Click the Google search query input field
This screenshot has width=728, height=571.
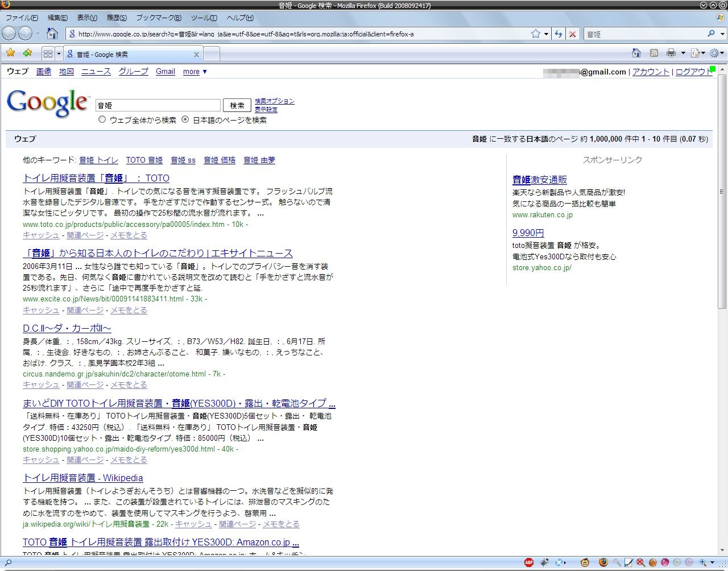(158, 105)
